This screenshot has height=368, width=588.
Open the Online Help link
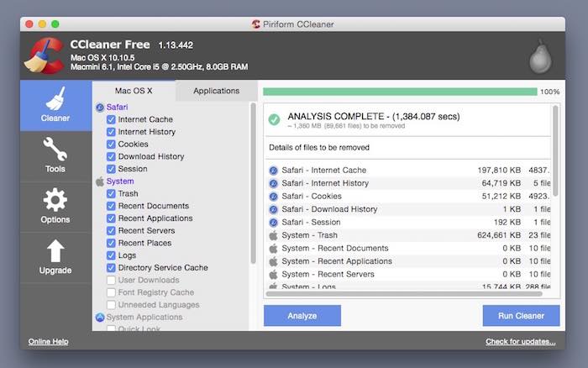(x=49, y=342)
